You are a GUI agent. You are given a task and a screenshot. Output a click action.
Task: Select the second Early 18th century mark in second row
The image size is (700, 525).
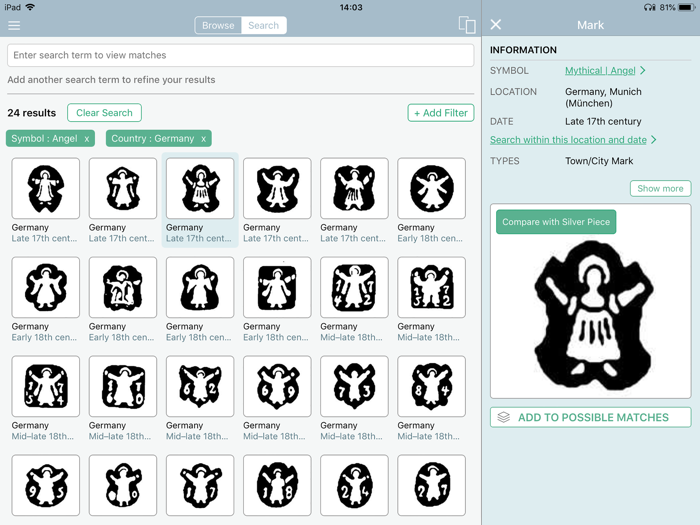pyautogui.click(x=123, y=288)
